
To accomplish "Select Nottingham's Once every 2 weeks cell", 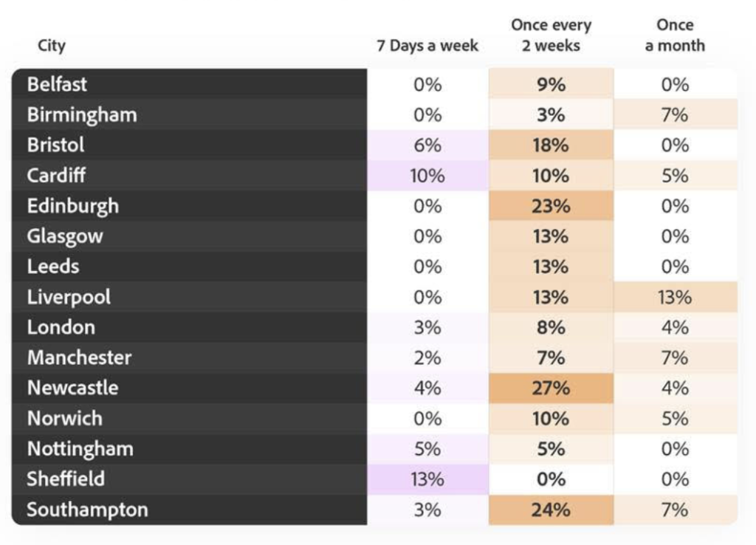I will click(x=551, y=449).
